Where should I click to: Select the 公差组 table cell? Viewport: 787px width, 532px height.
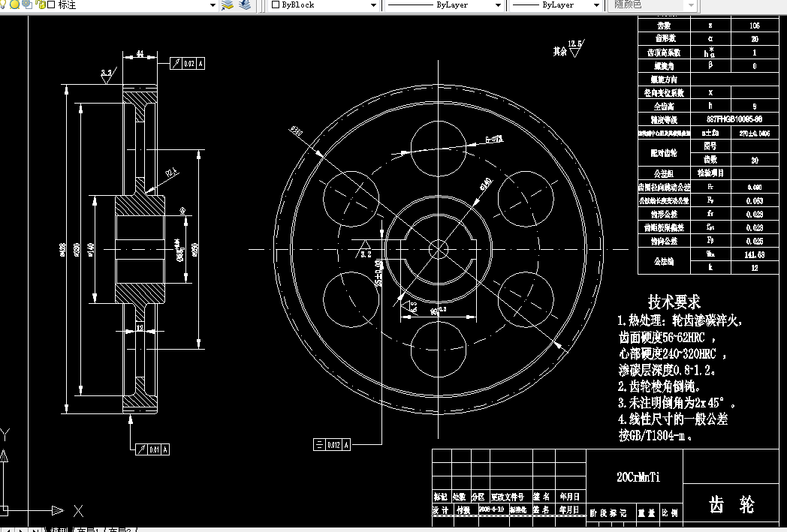point(665,173)
